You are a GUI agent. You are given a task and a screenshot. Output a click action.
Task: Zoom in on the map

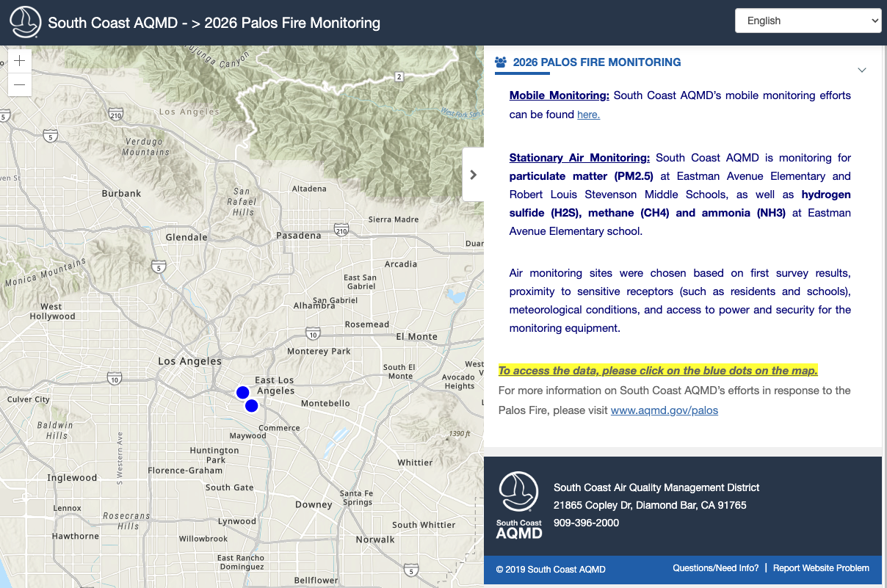[x=20, y=61]
